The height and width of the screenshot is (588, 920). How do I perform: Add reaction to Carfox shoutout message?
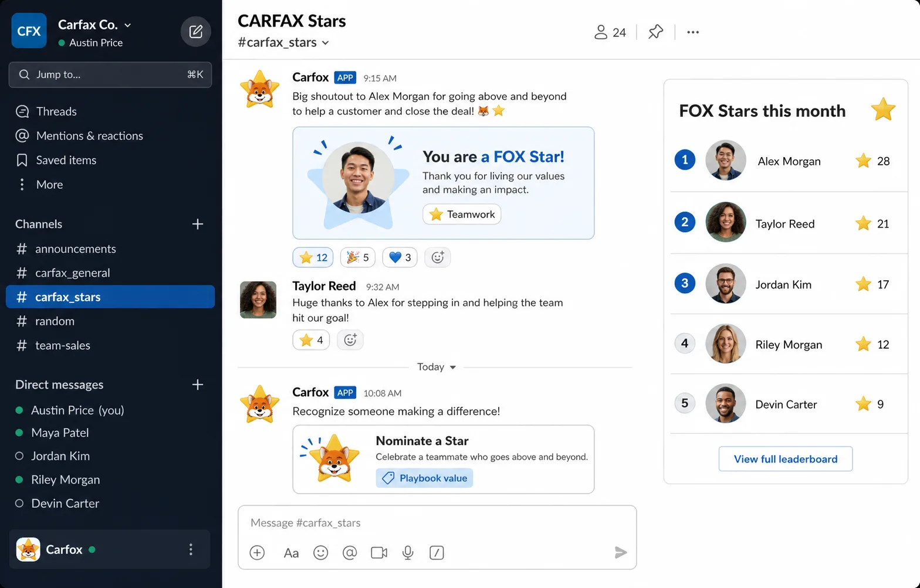(438, 257)
